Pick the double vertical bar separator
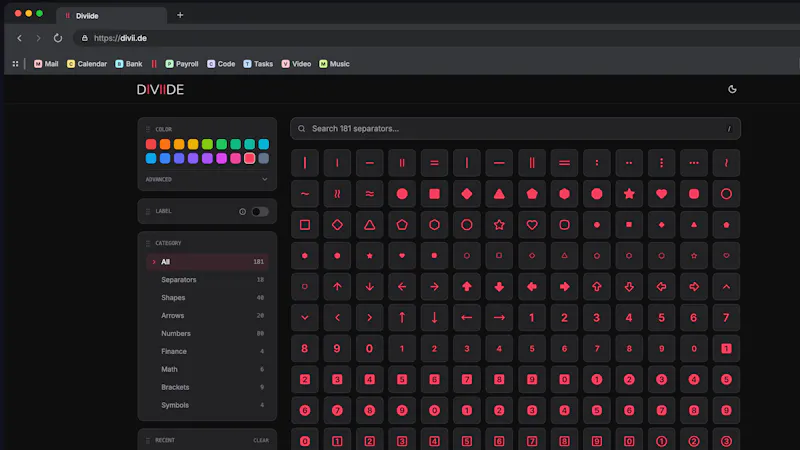The height and width of the screenshot is (450, 800). [402, 163]
